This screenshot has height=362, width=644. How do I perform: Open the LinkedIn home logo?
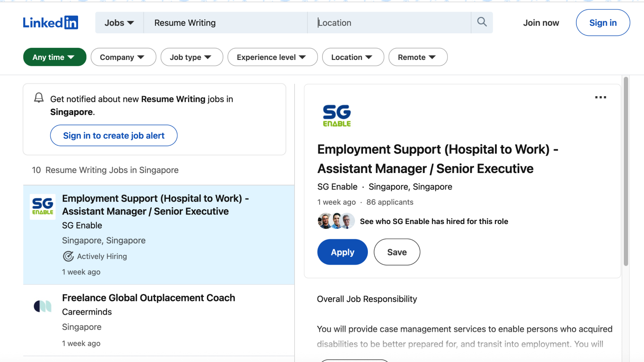pyautogui.click(x=50, y=23)
